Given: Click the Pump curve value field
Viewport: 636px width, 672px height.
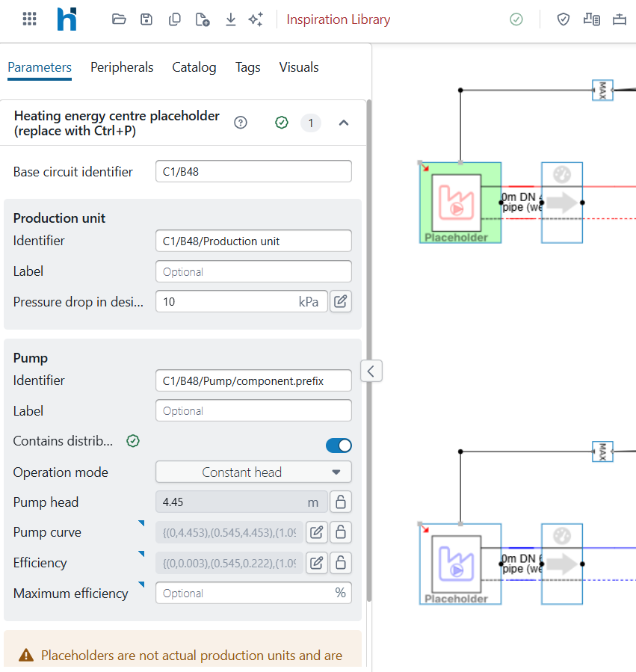Looking at the screenshot, I should 229,532.
